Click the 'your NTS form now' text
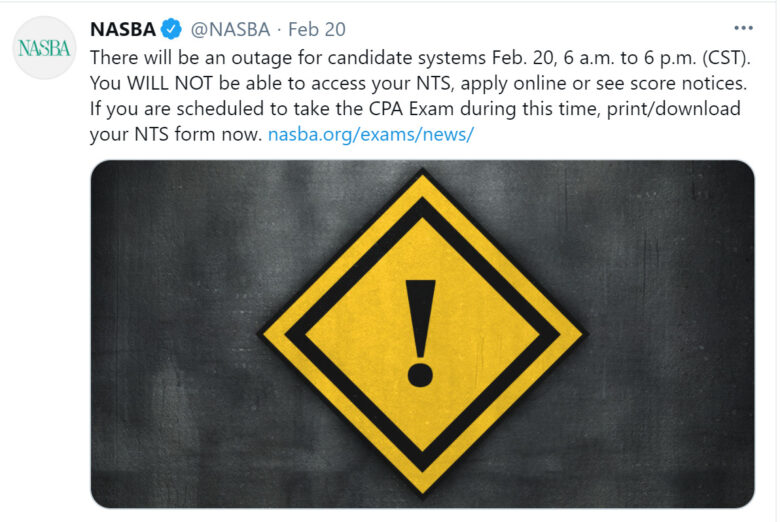The image size is (780, 522). [x=176, y=134]
